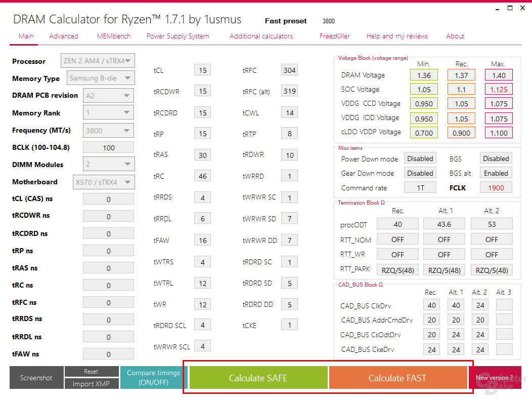Open the DIMM Modules dropdown
Viewport: 532px width, 400px height.
tap(109, 164)
